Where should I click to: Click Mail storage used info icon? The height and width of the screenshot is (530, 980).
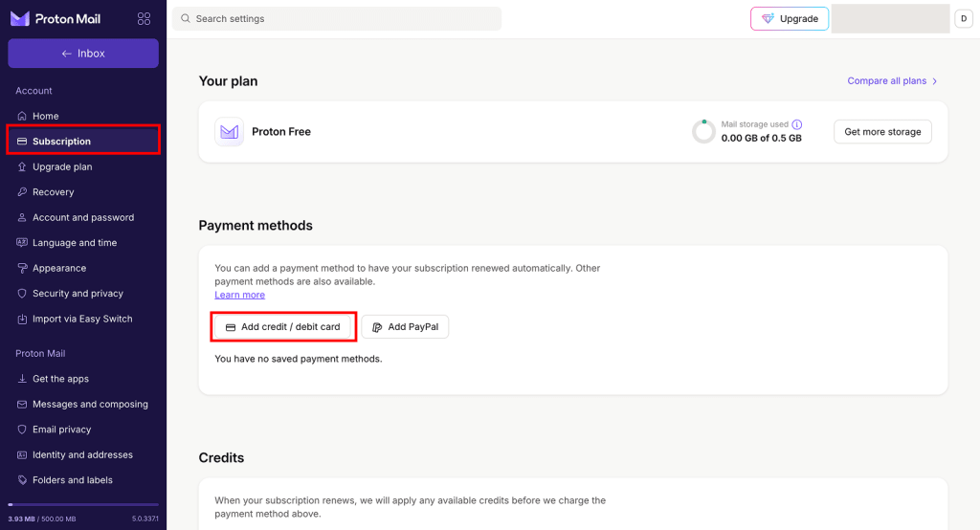coord(797,124)
